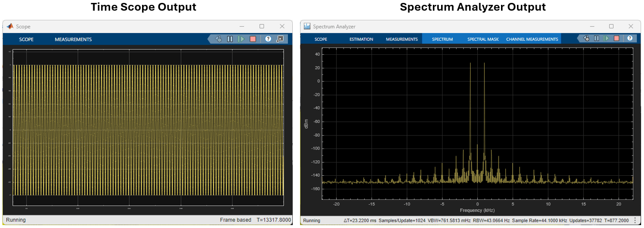The image size is (644, 228).
Task: Click the Samples/Update=1024 status entry
Action: pos(402,220)
